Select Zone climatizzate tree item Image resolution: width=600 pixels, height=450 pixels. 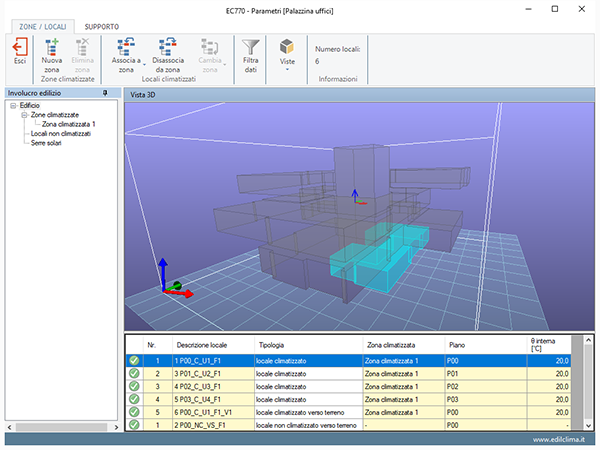(55, 115)
